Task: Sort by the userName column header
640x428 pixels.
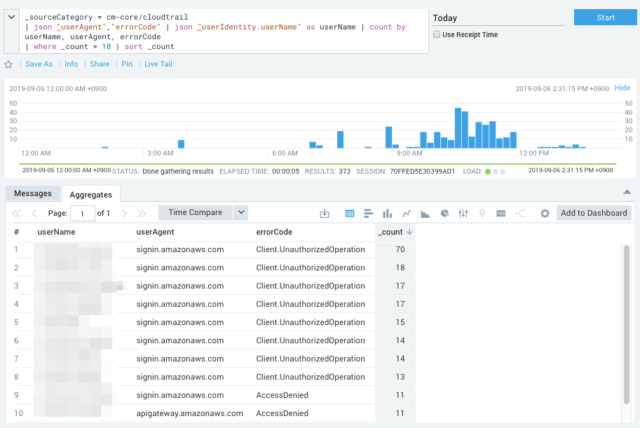Action: tap(56, 232)
